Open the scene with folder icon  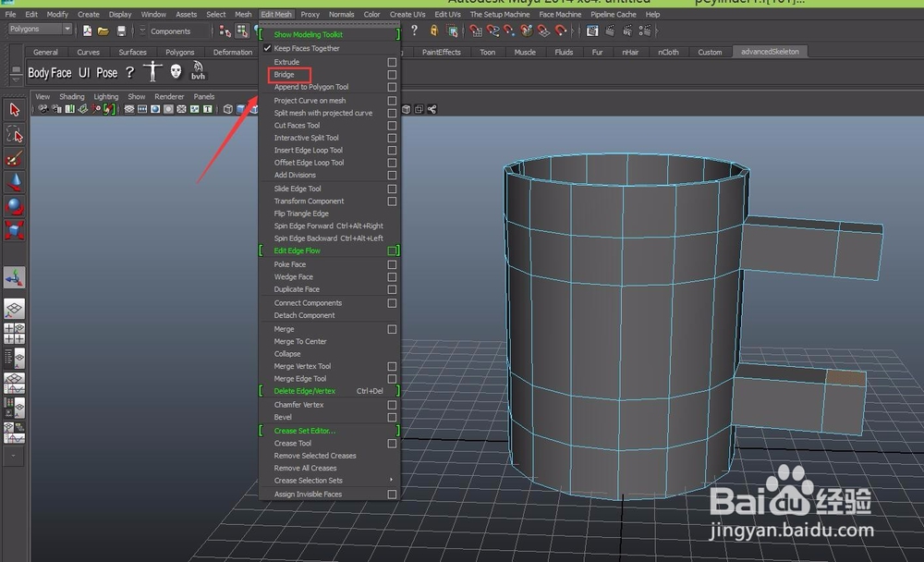(x=103, y=31)
